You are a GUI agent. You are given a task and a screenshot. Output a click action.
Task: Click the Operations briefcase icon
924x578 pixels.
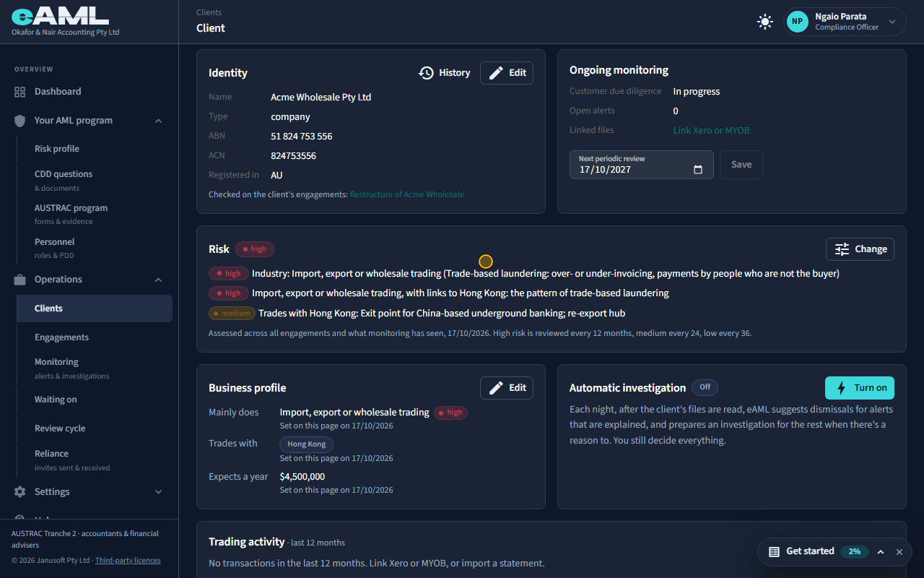pyautogui.click(x=20, y=280)
